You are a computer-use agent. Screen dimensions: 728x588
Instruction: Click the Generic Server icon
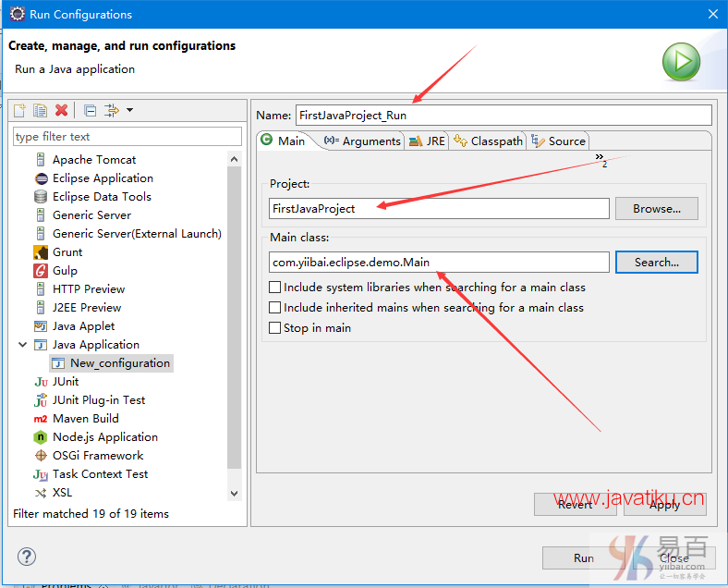click(x=41, y=215)
